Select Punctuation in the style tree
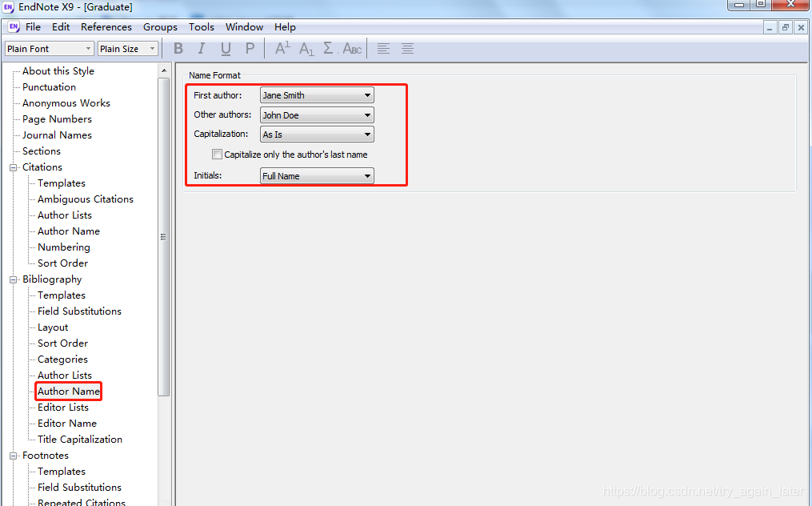This screenshot has width=812, height=506. pos(49,87)
